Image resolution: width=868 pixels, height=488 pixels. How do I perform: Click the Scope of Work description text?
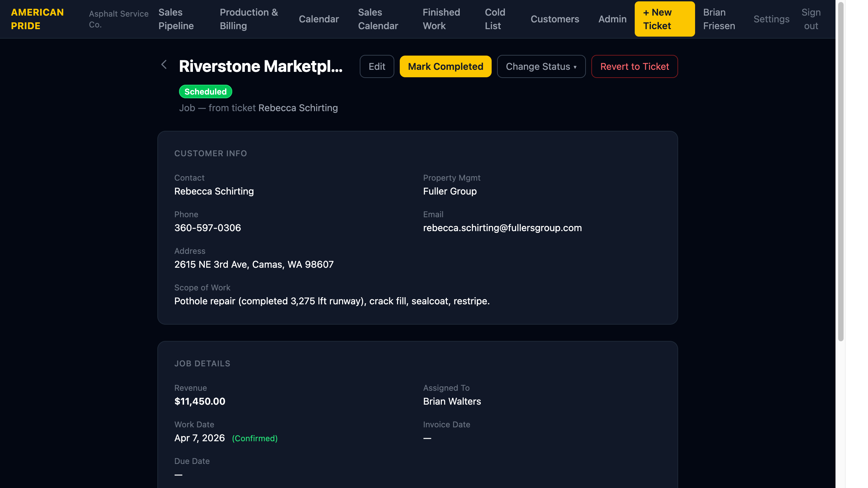point(332,301)
